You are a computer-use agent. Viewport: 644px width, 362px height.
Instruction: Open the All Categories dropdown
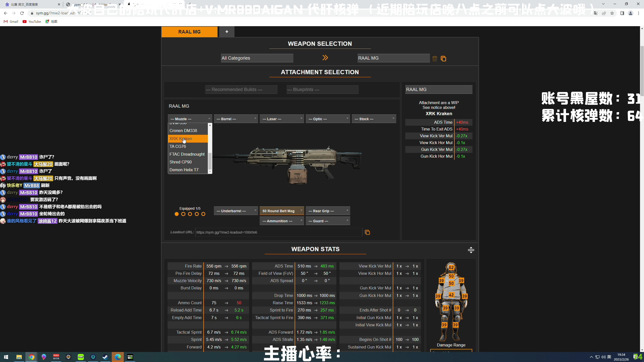click(257, 58)
